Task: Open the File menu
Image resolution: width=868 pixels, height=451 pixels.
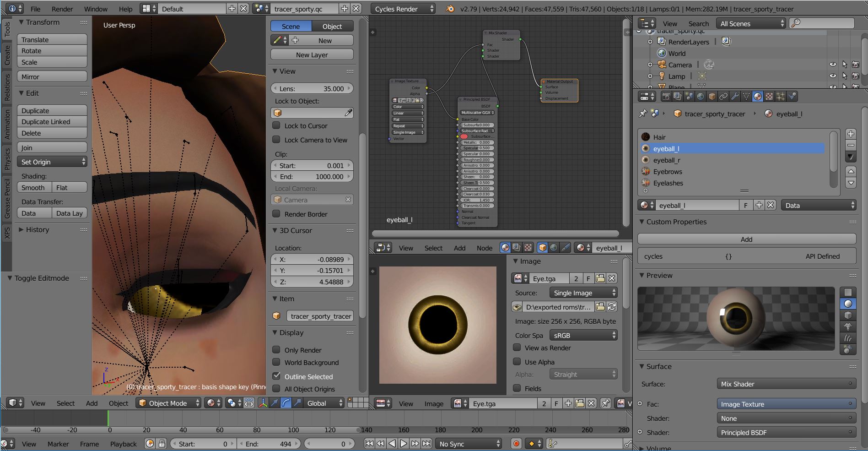Action: coord(35,9)
